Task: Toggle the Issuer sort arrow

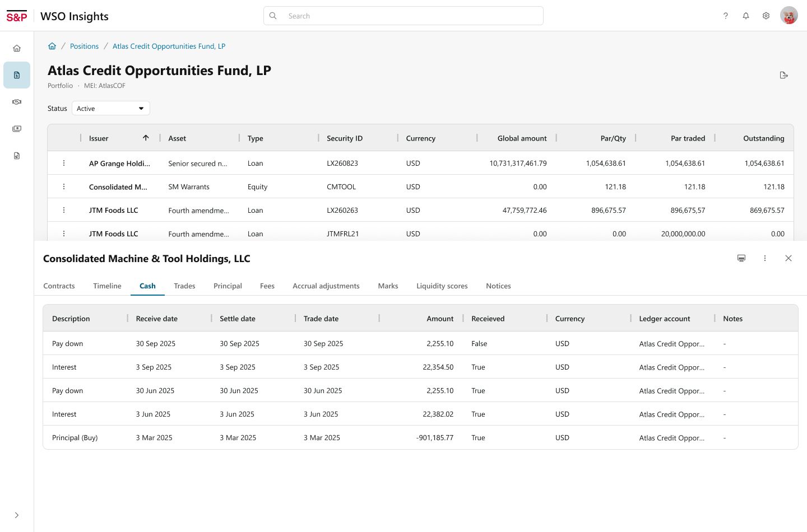Action: coord(146,138)
